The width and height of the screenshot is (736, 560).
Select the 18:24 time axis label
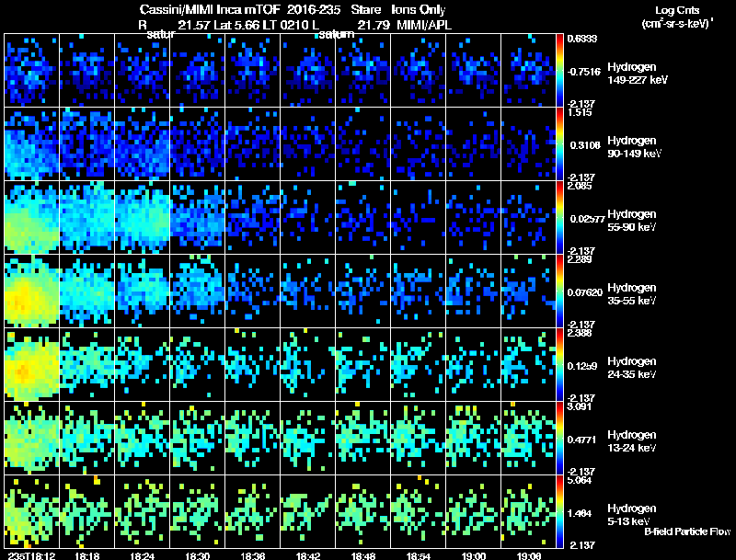(143, 555)
